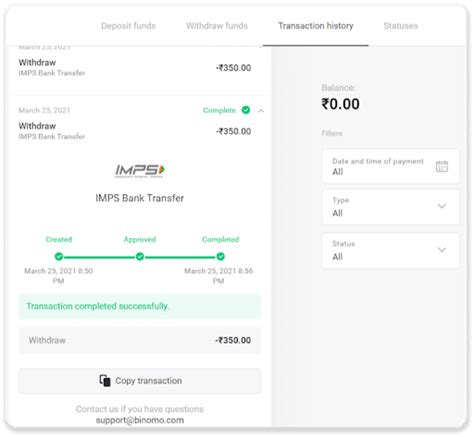Click the green Complete status checkmark
474x437 pixels.
[246, 110]
